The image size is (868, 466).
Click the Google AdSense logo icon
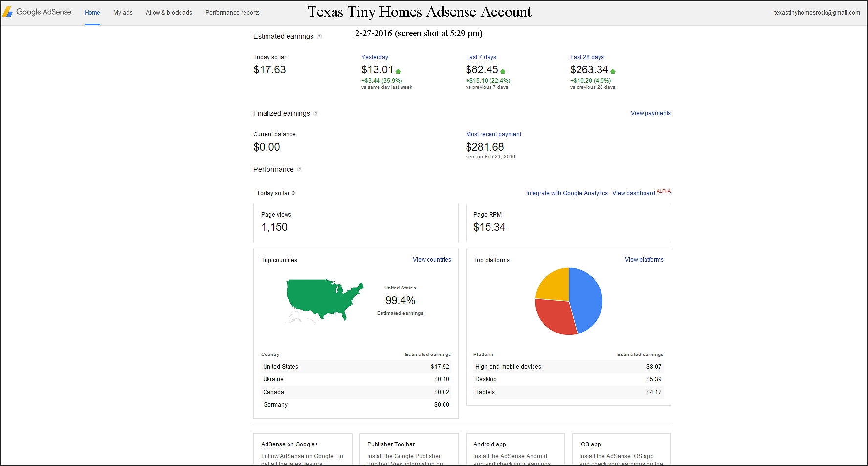[8, 12]
